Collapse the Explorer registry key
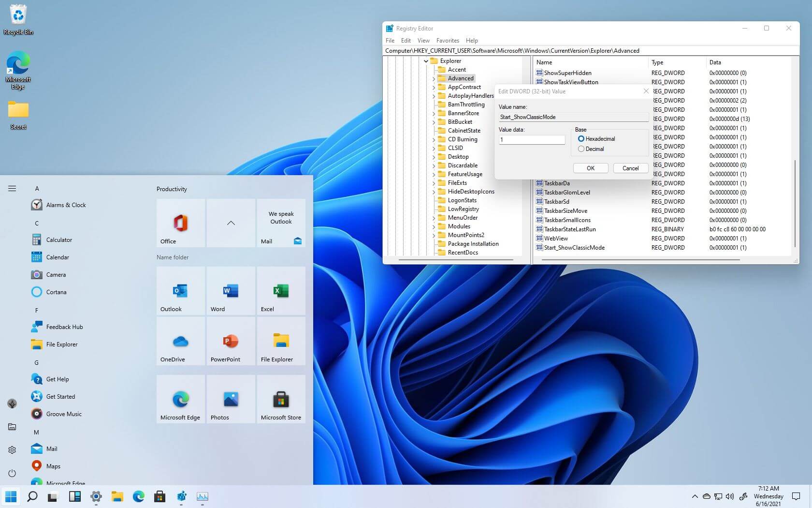812x508 pixels. [x=426, y=61]
